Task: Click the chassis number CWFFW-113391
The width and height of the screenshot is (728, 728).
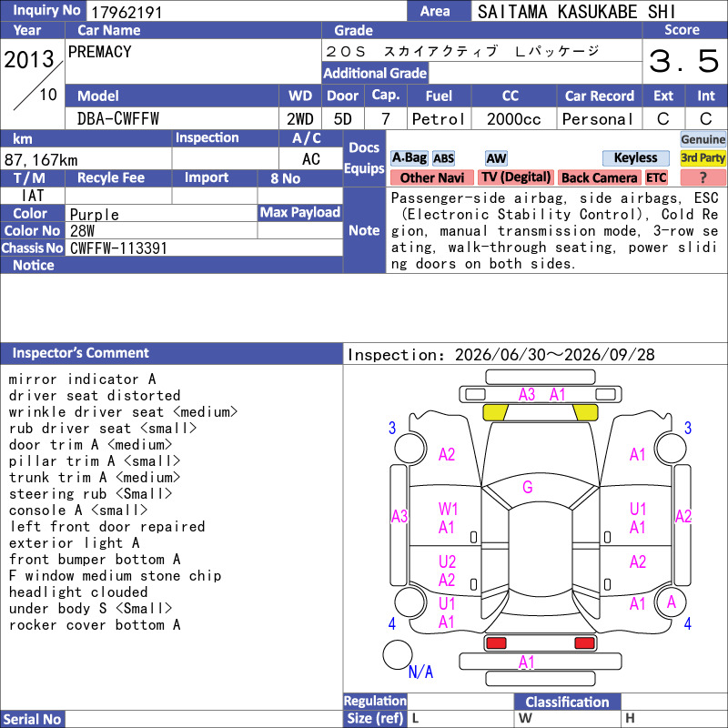Action: [118, 248]
